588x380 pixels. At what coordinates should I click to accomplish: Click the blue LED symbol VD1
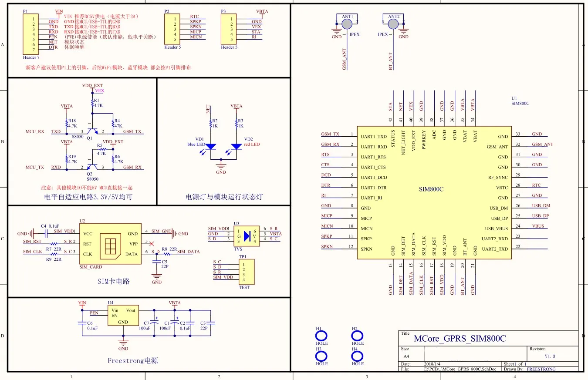210,146
